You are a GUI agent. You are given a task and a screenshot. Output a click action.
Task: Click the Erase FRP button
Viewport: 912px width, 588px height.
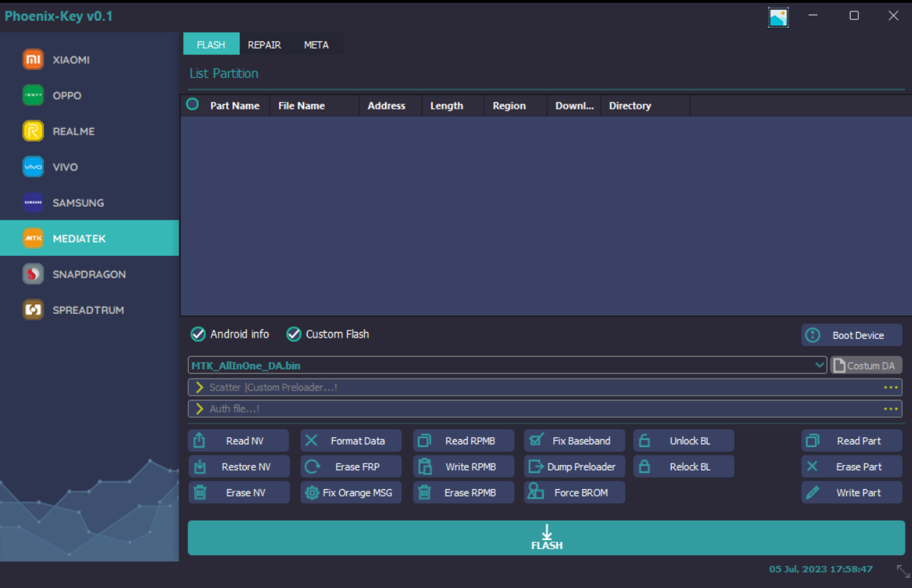pyautogui.click(x=350, y=467)
